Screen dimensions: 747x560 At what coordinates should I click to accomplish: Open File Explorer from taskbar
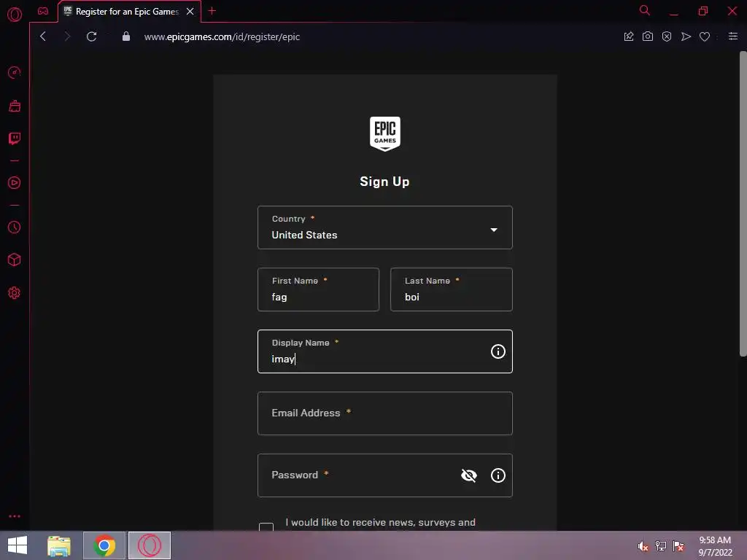pos(59,545)
